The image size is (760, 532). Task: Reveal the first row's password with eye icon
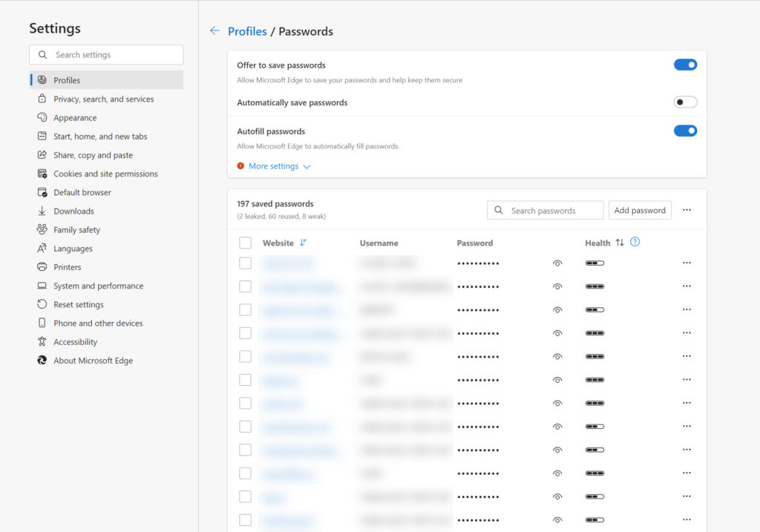click(557, 263)
